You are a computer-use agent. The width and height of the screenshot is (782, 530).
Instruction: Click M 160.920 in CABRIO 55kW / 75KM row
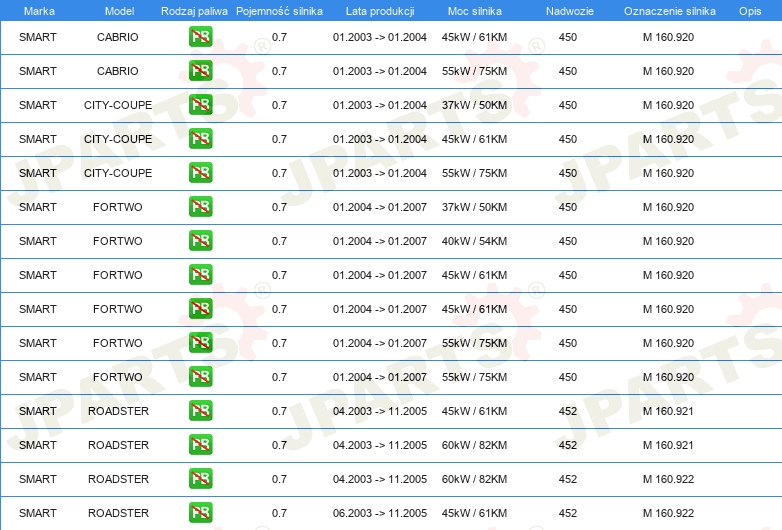[x=668, y=71]
